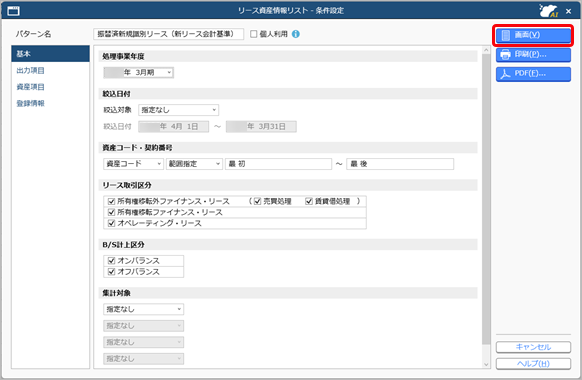The image size is (582, 380).
Task: Click the キャンセル button
Action: pos(533,347)
